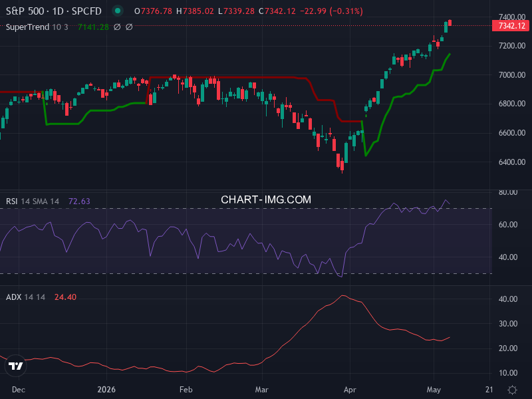Click the ADX 40.00 axis label
532x399 pixels.
(x=508, y=299)
